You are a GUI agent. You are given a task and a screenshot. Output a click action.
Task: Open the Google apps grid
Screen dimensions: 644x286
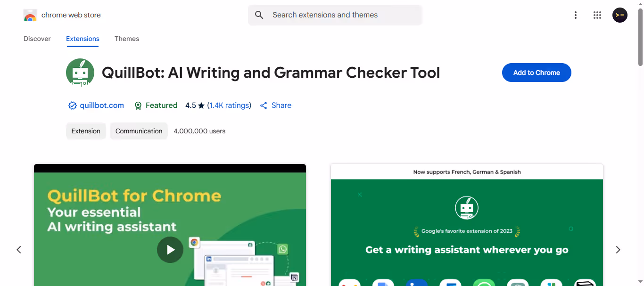point(597,15)
